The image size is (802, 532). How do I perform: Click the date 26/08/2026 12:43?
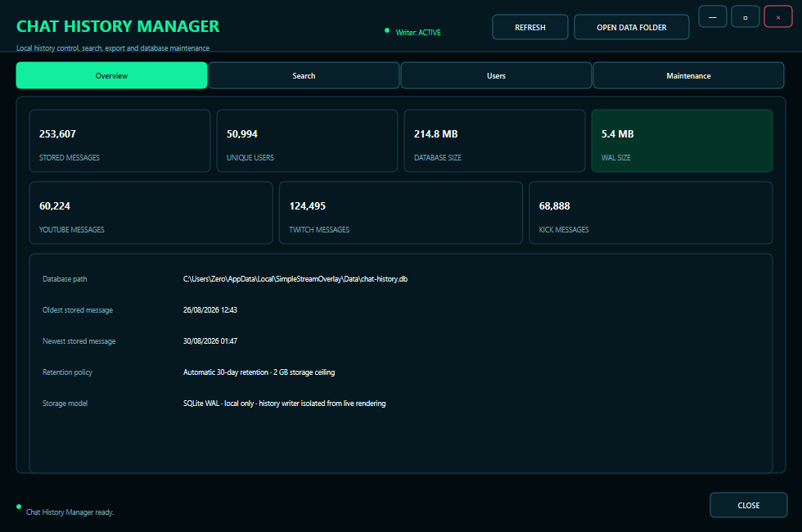pos(210,310)
